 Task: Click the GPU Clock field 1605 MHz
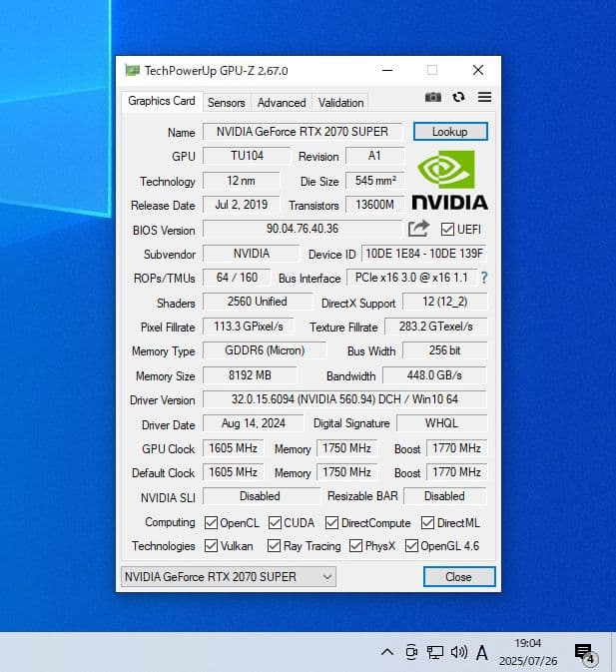[233, 448]
